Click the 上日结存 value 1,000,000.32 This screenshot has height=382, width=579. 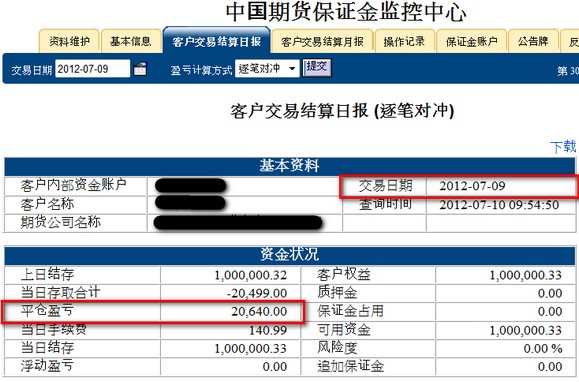tap(250, 275)
